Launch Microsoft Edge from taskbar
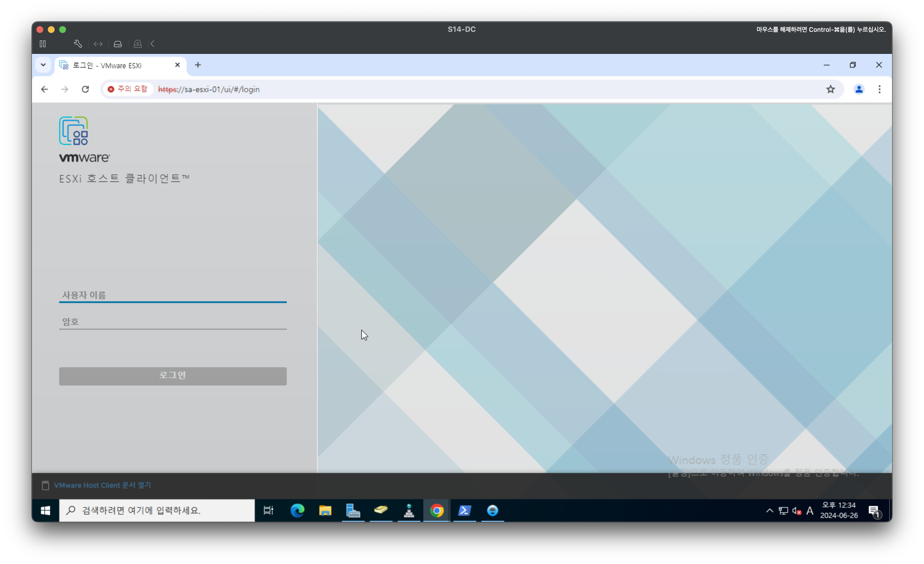The height and width of the screenshot is (564, 924). pyautogui.click(x=297, y=510)
